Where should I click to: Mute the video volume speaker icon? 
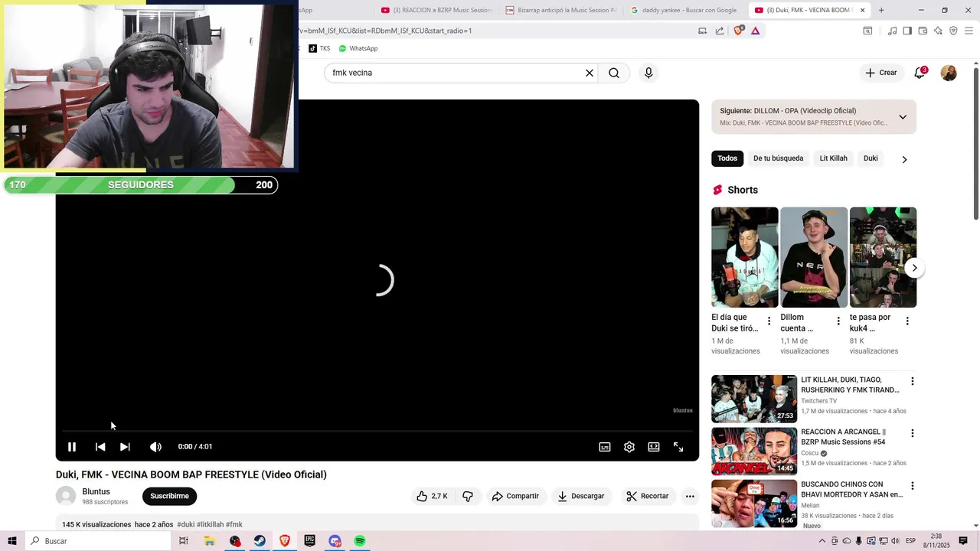coord(155,447)
